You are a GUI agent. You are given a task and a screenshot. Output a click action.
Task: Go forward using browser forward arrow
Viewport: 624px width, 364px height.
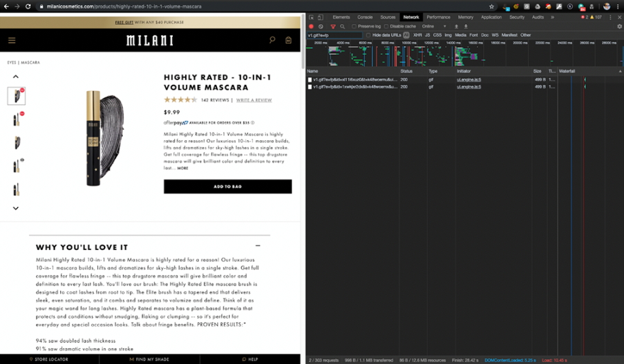(x=17, y=6)
